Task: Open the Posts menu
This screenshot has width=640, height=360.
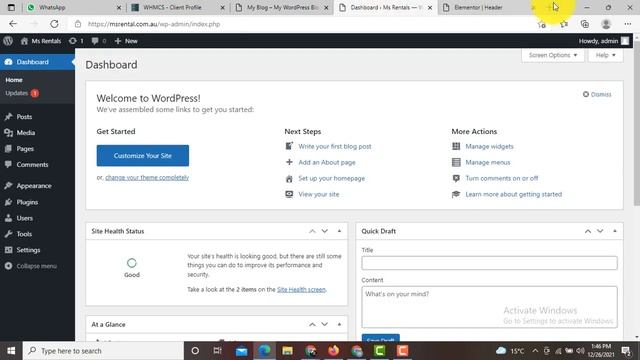Action: click(x=24, y=117)
